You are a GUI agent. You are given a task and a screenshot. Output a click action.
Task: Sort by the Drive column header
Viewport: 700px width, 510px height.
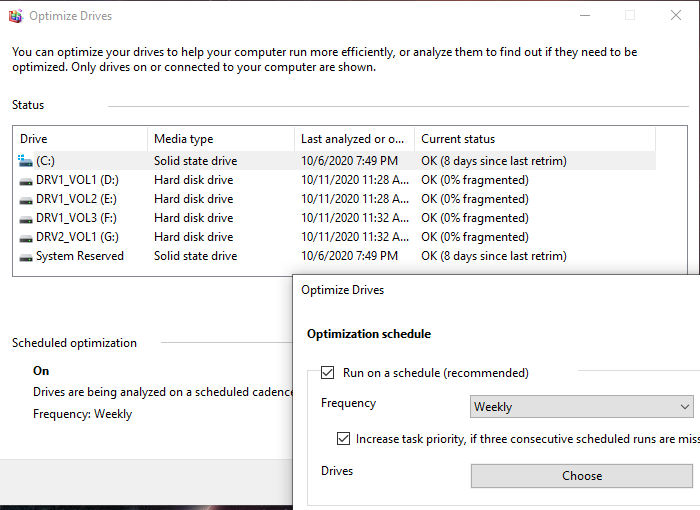tap(80, 139)
